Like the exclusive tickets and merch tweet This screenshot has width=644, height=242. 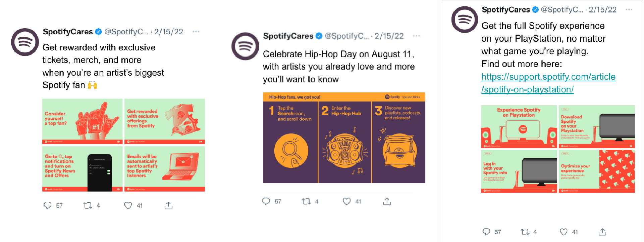click(x=128, y=205)
